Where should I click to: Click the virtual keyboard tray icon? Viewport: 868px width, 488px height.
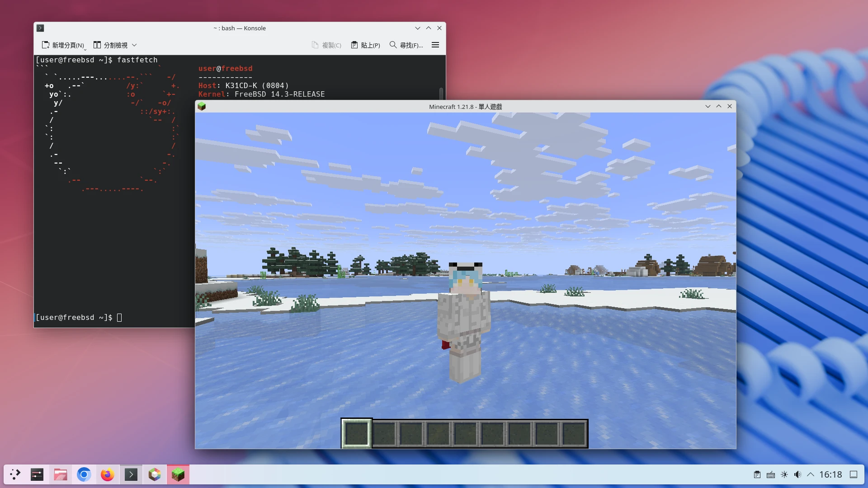tap(771, 474)
